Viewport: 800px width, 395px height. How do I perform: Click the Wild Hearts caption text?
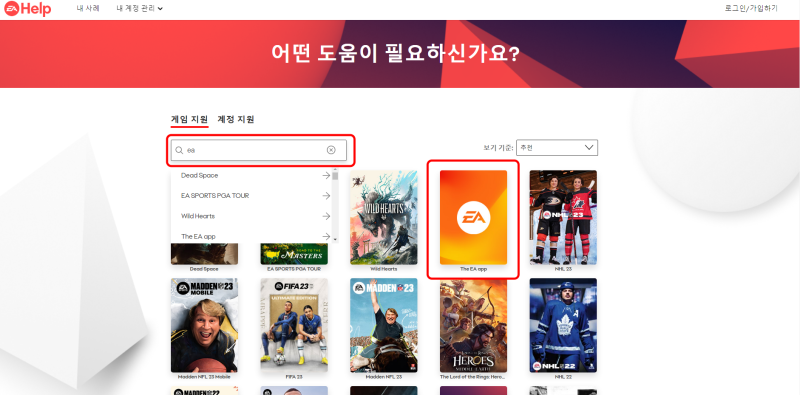[384, 269]
